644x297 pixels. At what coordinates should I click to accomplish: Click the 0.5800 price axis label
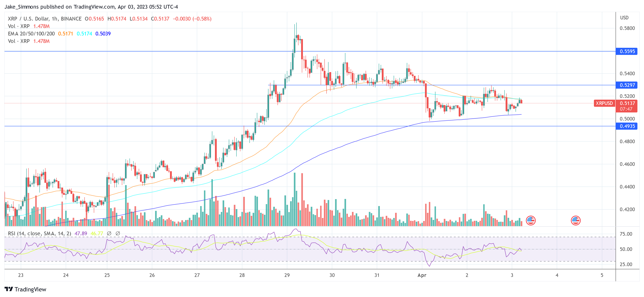tap(627, 28)
